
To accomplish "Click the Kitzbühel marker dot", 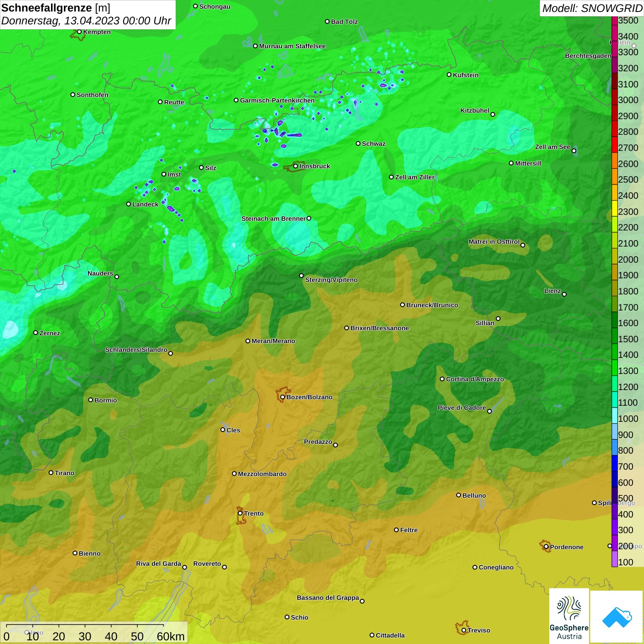I will point(493,114).
